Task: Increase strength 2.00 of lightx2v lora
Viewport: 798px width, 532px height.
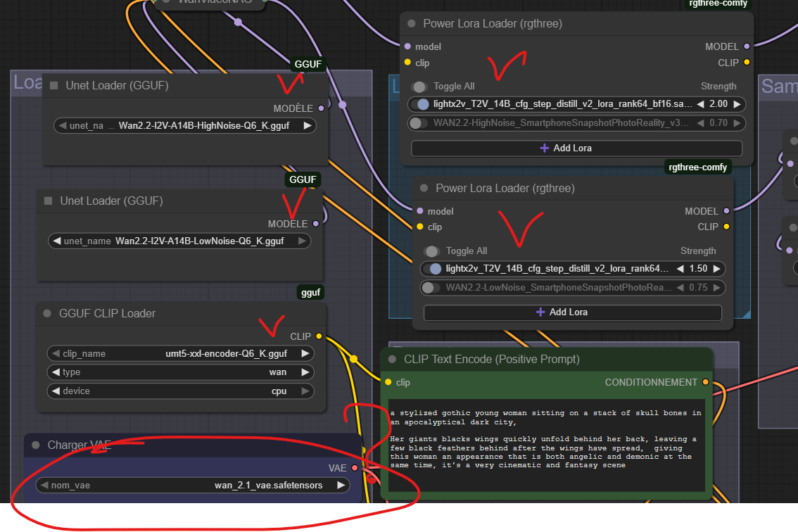Action: coord(736,104)
